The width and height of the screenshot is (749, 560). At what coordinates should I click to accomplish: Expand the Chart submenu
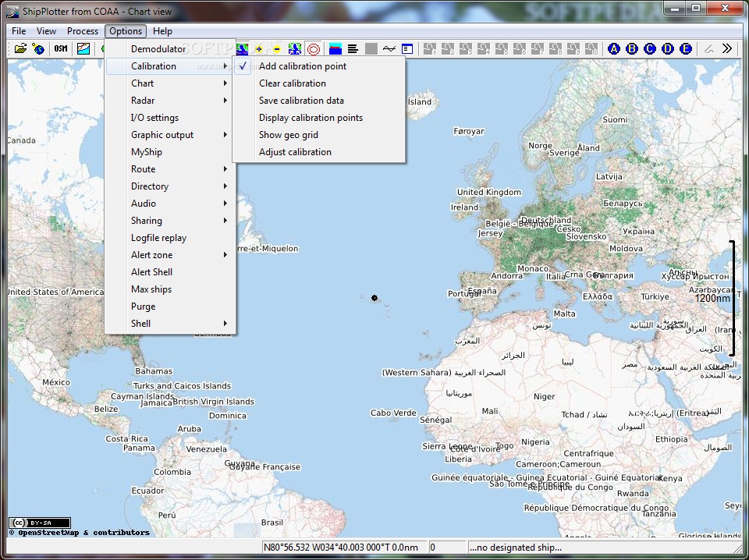170,83
